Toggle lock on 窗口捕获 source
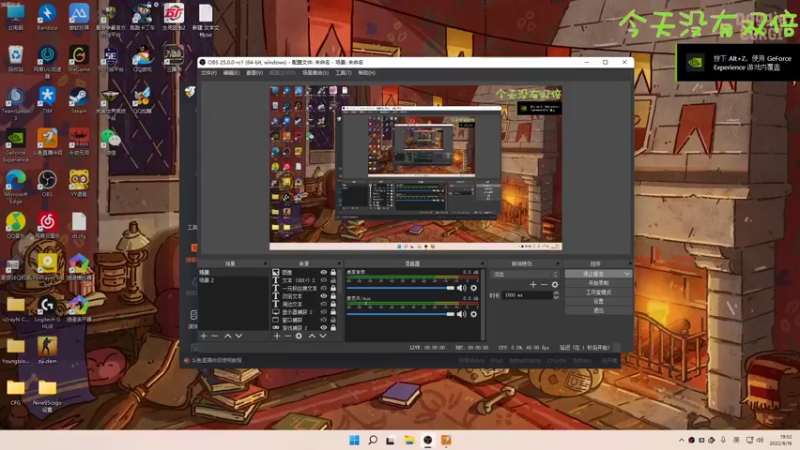 [x=333, y=320]
